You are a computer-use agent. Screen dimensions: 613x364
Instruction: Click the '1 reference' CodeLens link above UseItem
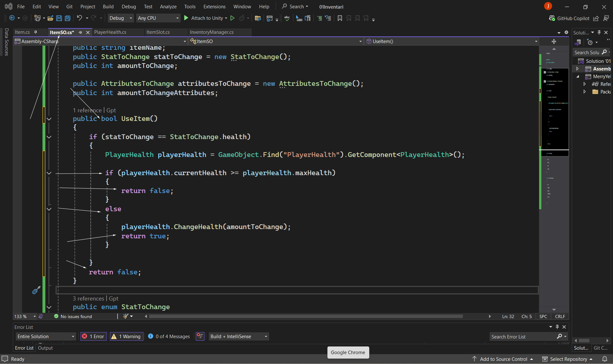[87, 110]
